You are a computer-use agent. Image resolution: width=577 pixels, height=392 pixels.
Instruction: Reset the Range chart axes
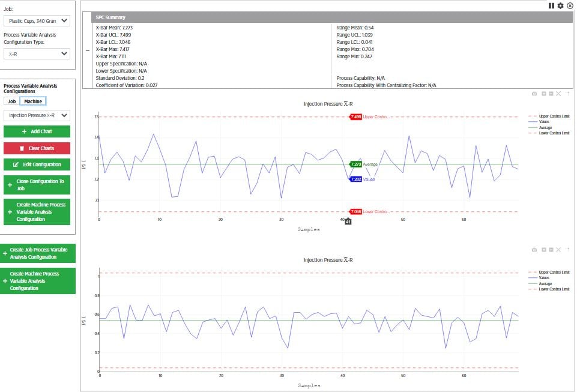point(567,249)
